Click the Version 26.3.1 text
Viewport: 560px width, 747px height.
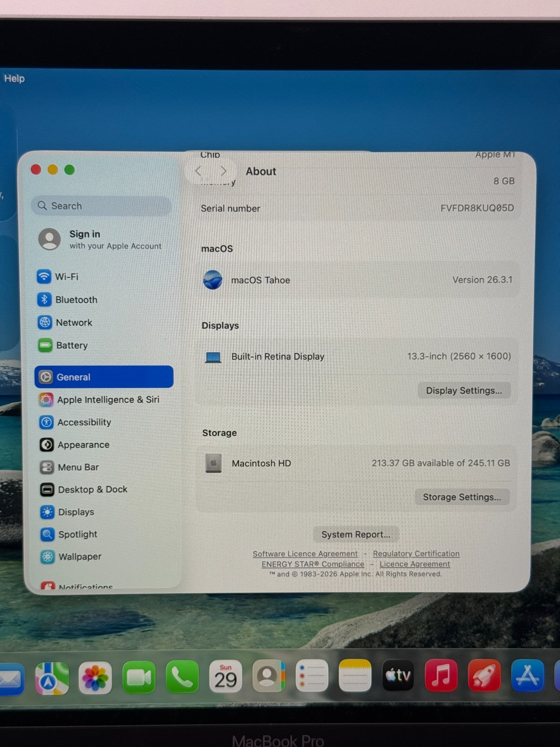pyautogui.click(x=482, y=280)
